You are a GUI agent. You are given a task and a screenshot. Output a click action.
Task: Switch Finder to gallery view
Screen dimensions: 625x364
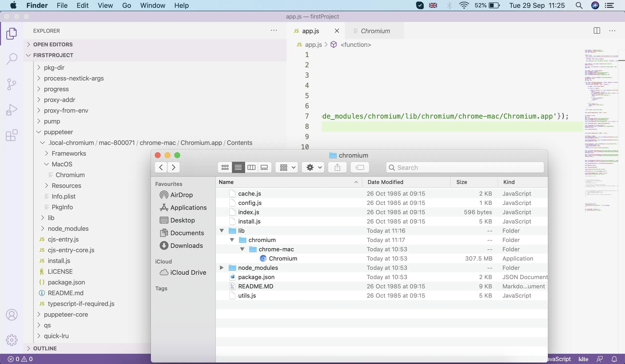[264, 168]
